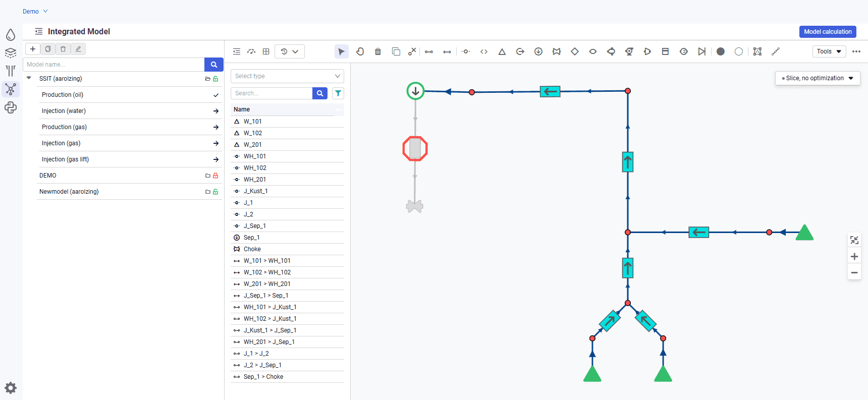Select the junction node tool
This screenshot has height=400, width=868.
(466, 51)
